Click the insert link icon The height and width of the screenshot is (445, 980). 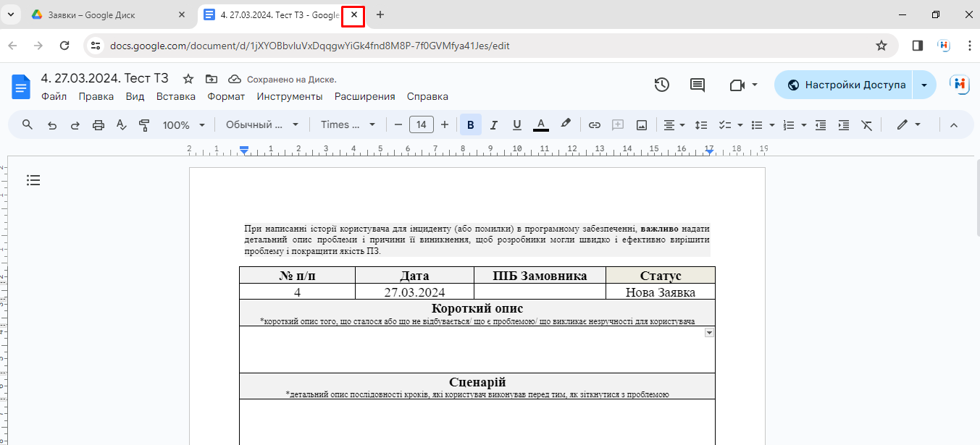[594, 125]
